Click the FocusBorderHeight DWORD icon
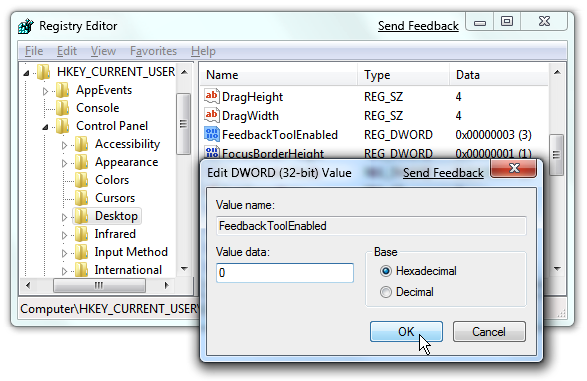Screen dimensions: 587x381 [x=212, y=152]
